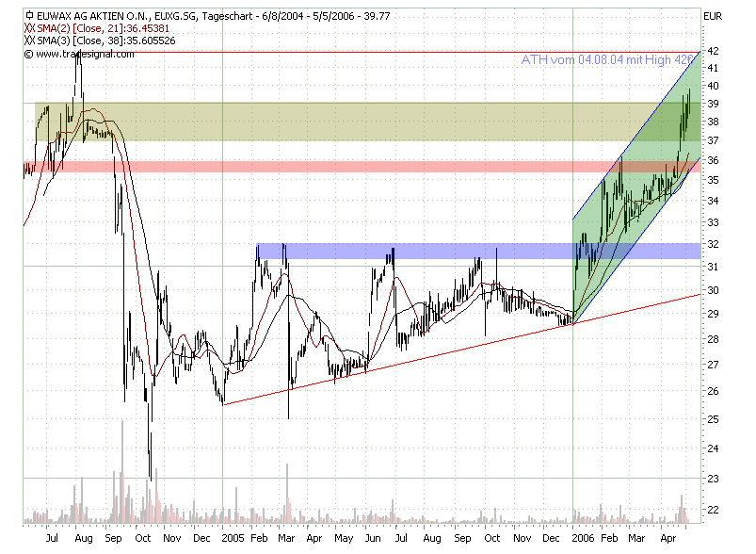Click the black SMA(3) legend line icon
Screen dimensions: 756x554
click(29, 41)
